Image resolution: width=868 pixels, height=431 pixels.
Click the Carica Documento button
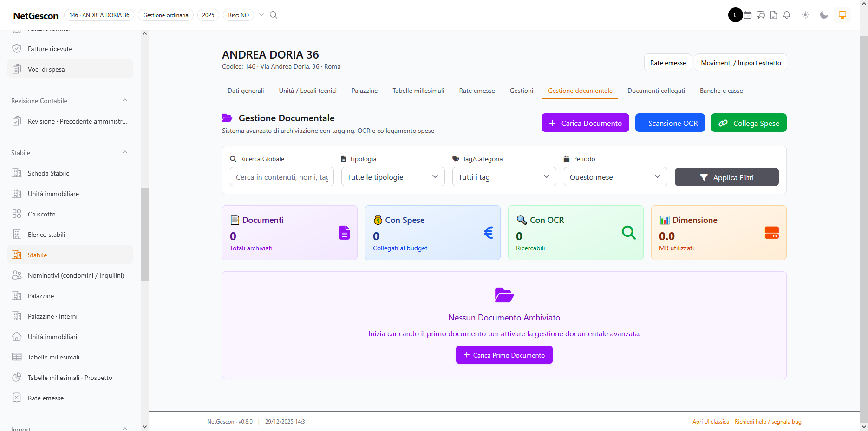coord(585,123)
